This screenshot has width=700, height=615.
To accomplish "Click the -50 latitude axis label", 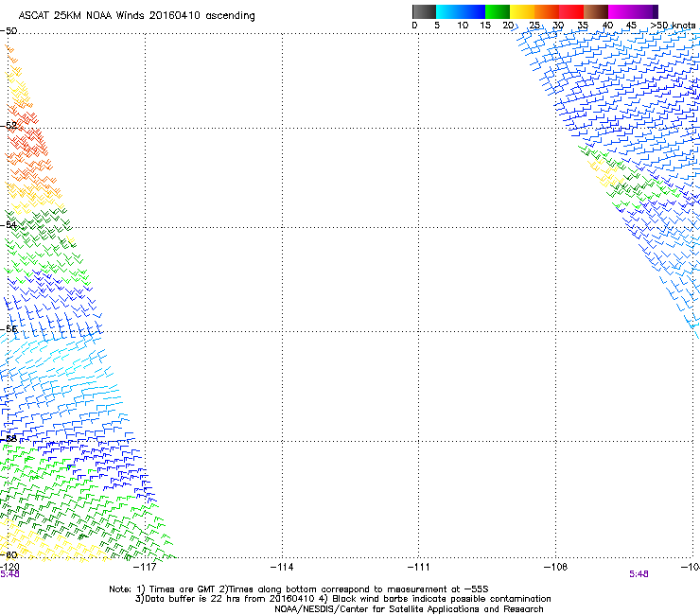I will 9,31.
